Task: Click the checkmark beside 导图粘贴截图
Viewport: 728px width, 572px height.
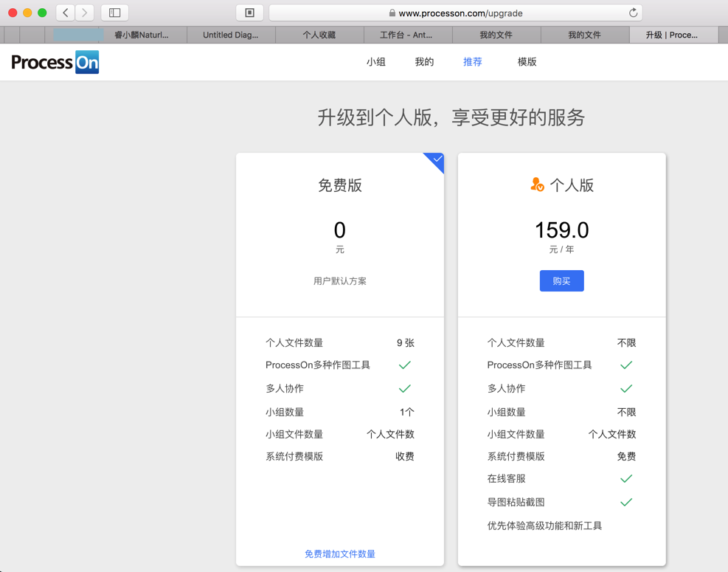Action: point(626,503)
